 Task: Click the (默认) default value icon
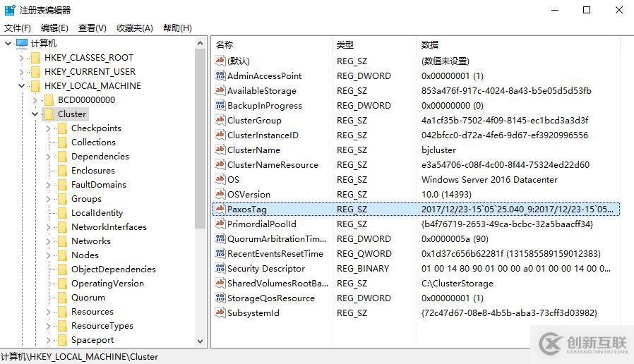pyautogui.click(x=220, y=61)
